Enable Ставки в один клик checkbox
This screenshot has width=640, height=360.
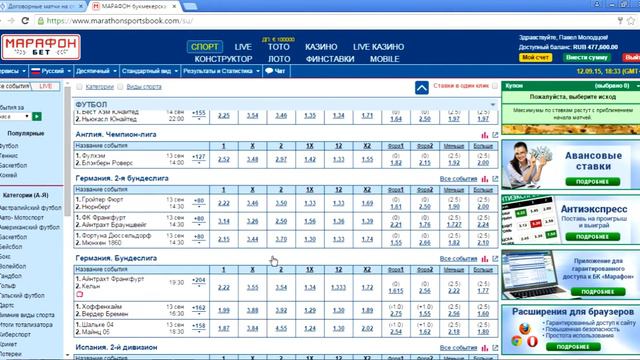[x=495, y=86]
